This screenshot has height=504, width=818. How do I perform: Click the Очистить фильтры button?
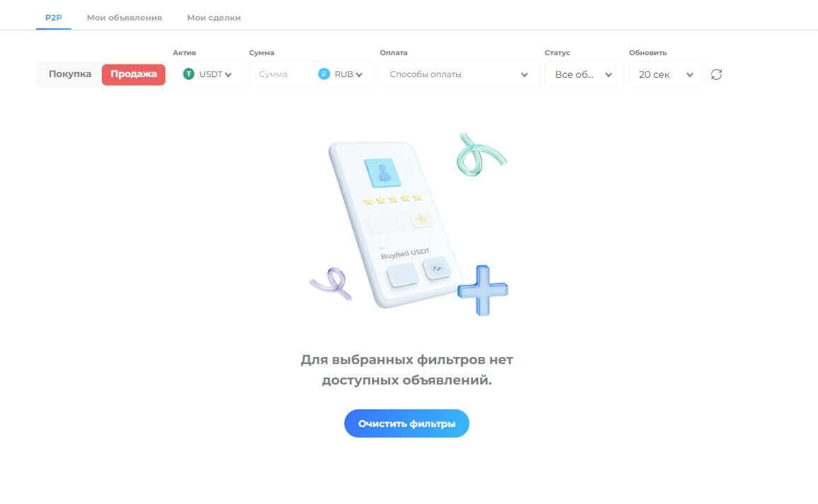(407, 423)
